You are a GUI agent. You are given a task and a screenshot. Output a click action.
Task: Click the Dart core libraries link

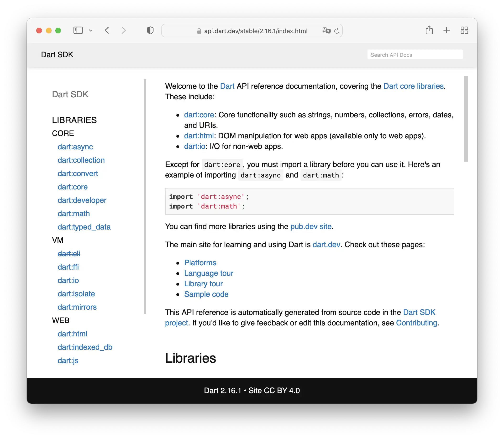tap(414, 86)
